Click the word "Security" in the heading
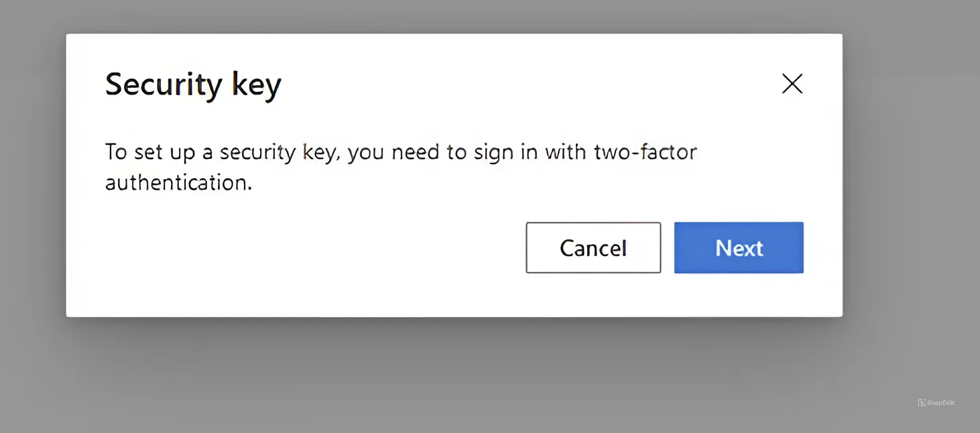 (164, 85)
